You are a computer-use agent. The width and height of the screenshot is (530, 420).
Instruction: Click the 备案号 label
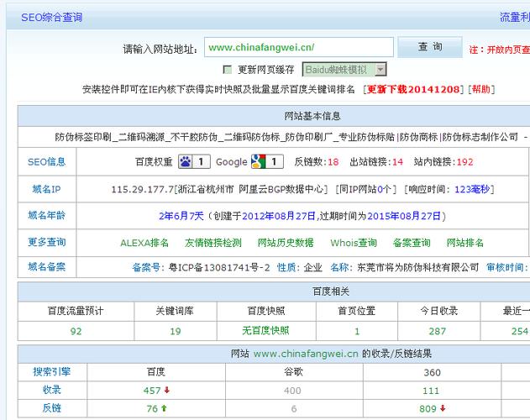146,267
